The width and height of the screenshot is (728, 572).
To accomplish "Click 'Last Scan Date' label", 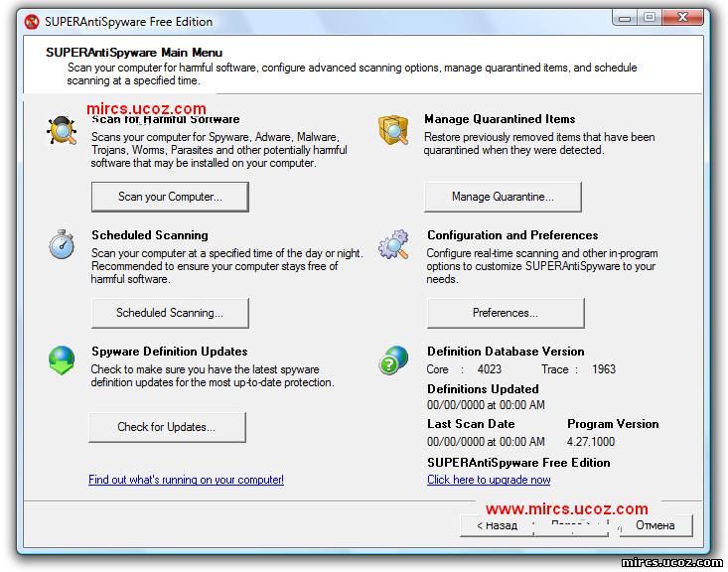I will [x=471, y=424].
